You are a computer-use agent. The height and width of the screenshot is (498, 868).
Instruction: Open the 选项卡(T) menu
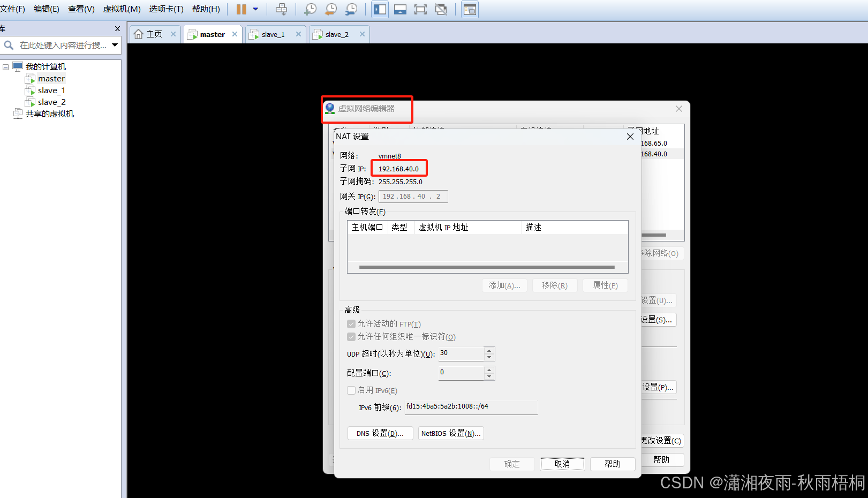pyautogui.click(x=166, y=9)
